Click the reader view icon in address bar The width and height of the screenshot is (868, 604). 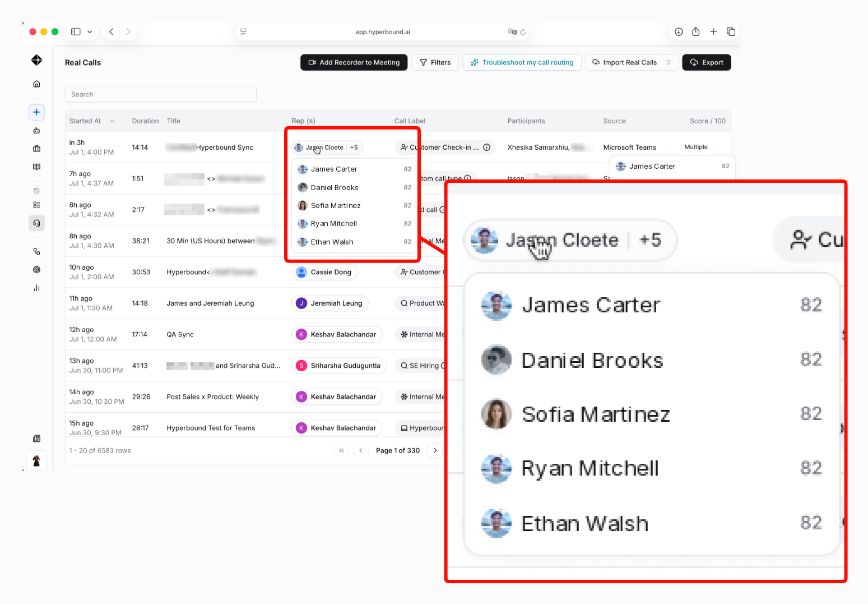coord(243,32)
